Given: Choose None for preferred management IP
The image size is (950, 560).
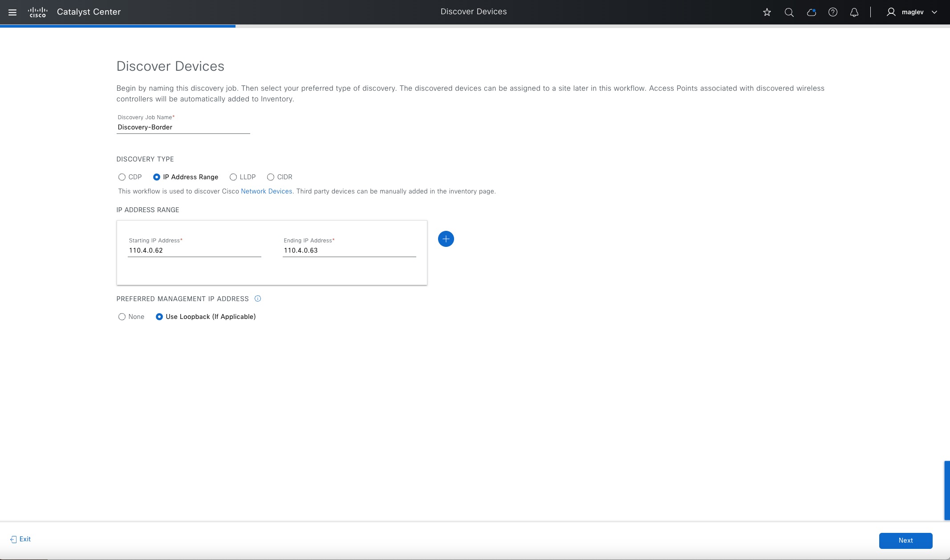Looking at the screenshot, I should (x=122, y=317).
